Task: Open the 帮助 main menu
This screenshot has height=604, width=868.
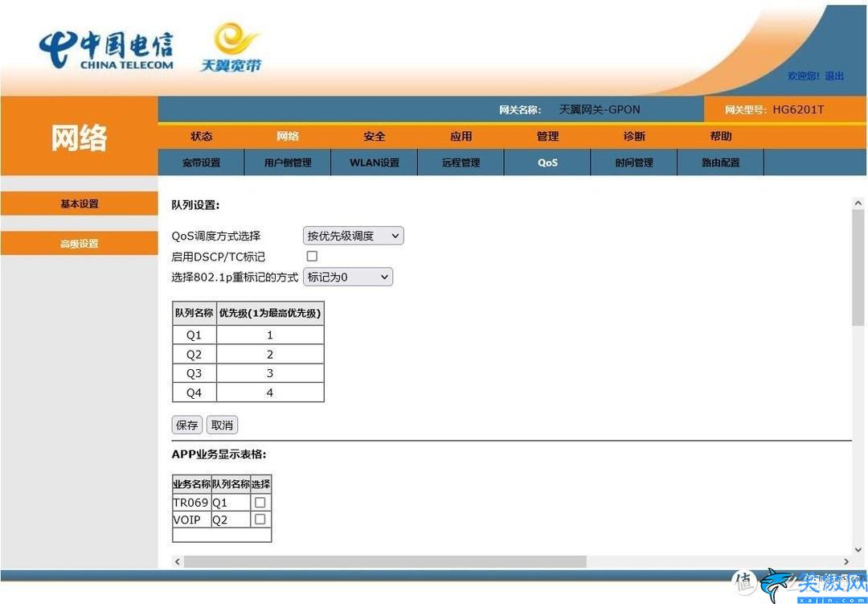Action: (721, 136)
